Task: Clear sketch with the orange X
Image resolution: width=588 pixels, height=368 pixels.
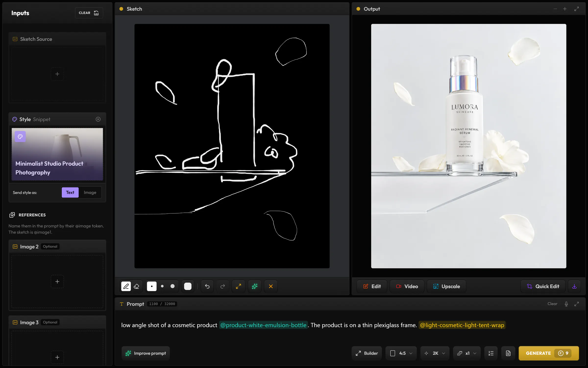Action: coord(271,286)
